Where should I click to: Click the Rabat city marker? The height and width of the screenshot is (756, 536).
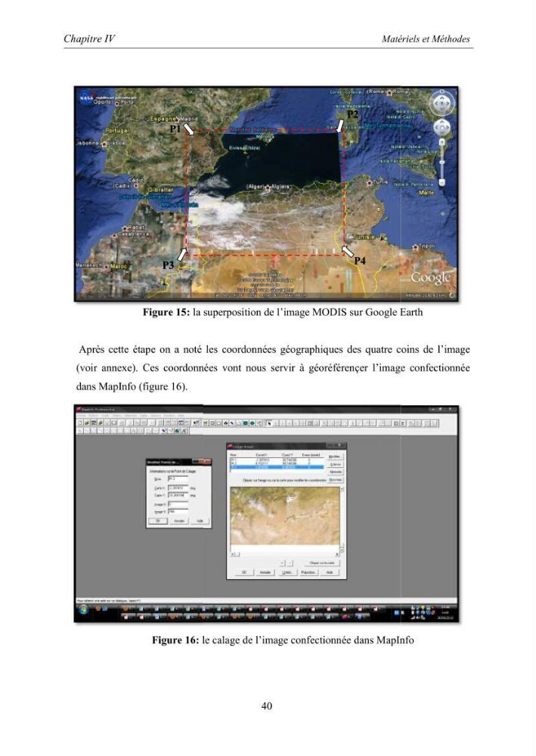[125, 228]
